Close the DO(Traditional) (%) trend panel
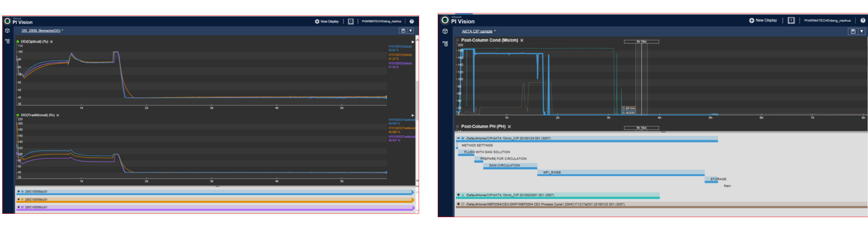The image size is (868, 232). click(58, 115)
